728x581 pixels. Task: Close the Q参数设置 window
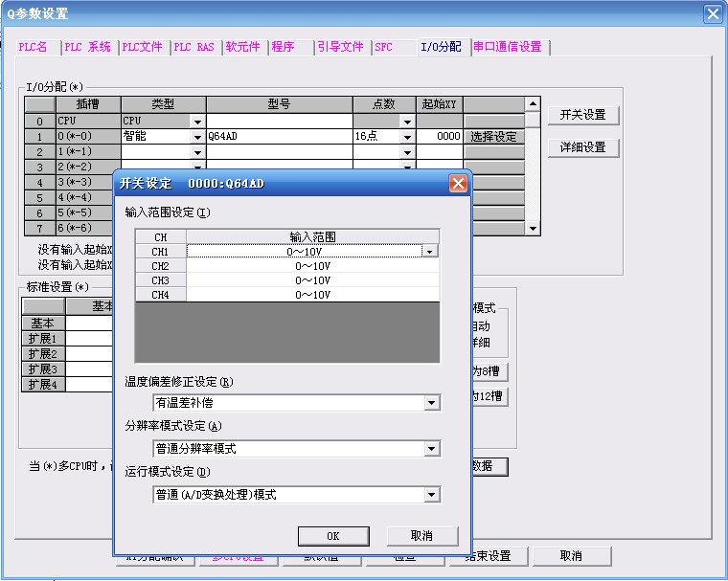tap(712, 13)
